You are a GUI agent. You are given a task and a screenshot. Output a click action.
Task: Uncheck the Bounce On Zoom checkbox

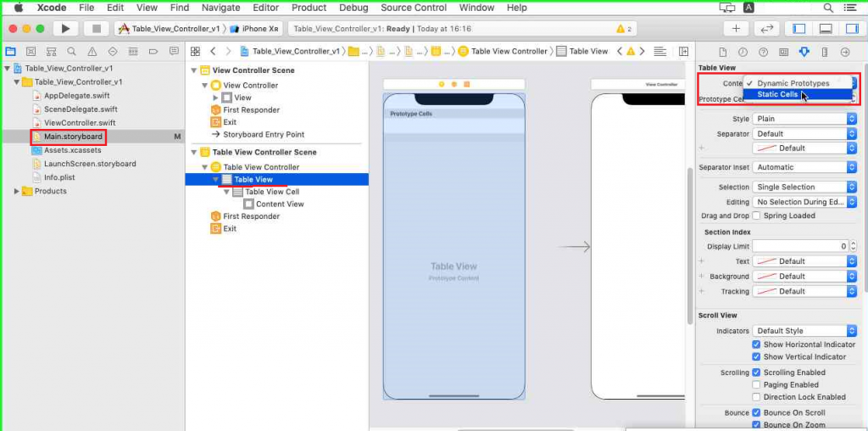756,425
